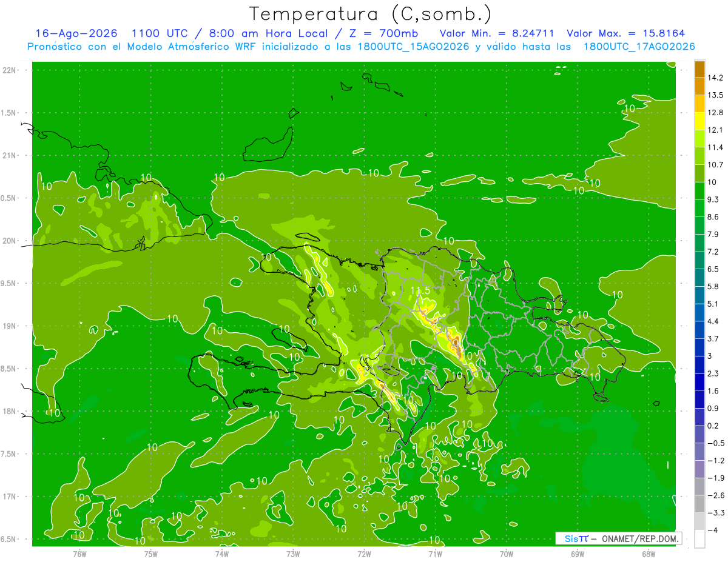Select the '16-Ago-2026' date text
The width and height of the screenshot is (728, 562).
[76, 33]
